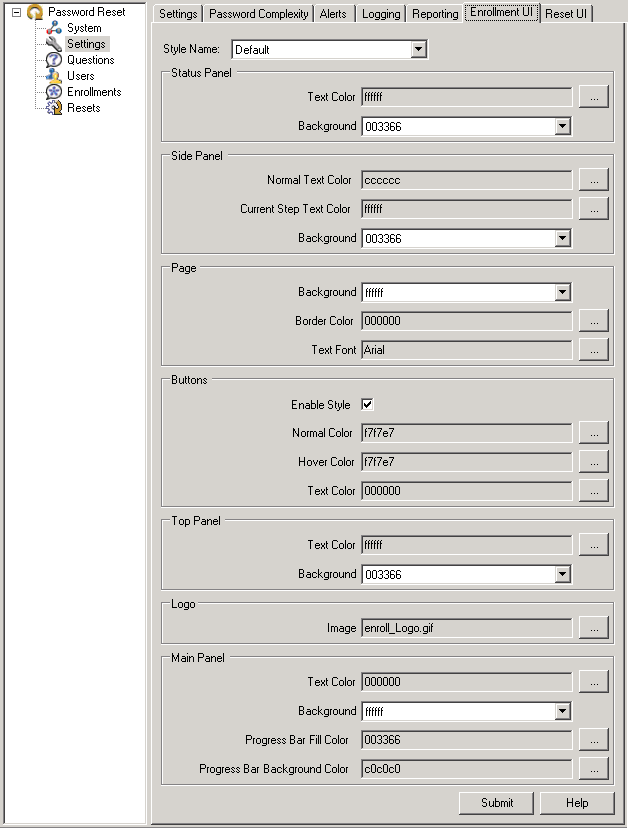Open the Password Complexity tab
This screenshot has width=628, height=828.
click(258, 14)
